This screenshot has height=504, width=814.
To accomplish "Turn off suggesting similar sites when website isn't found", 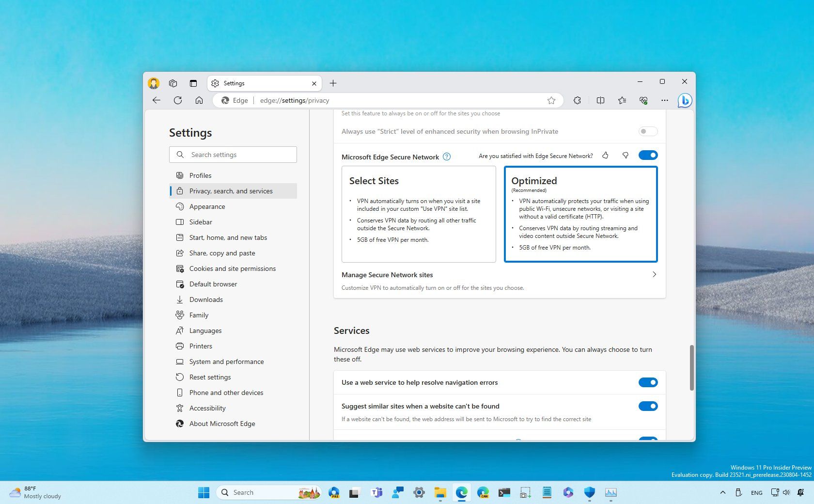I will tap(648, 406).
